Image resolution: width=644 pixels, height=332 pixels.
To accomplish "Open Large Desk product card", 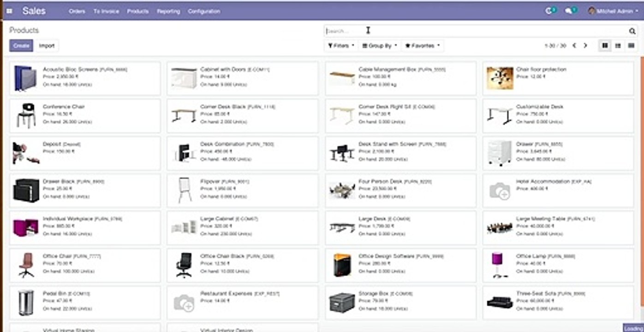I will (x=401, y=228).
